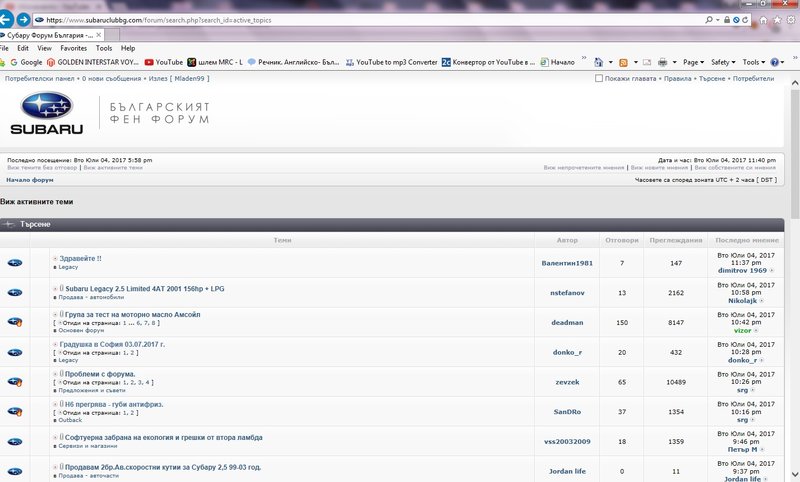This screenshot has width=800, height=482.
Task: Click the Help question mark icon
Action: pyautogui.click(x=774, y=62)
